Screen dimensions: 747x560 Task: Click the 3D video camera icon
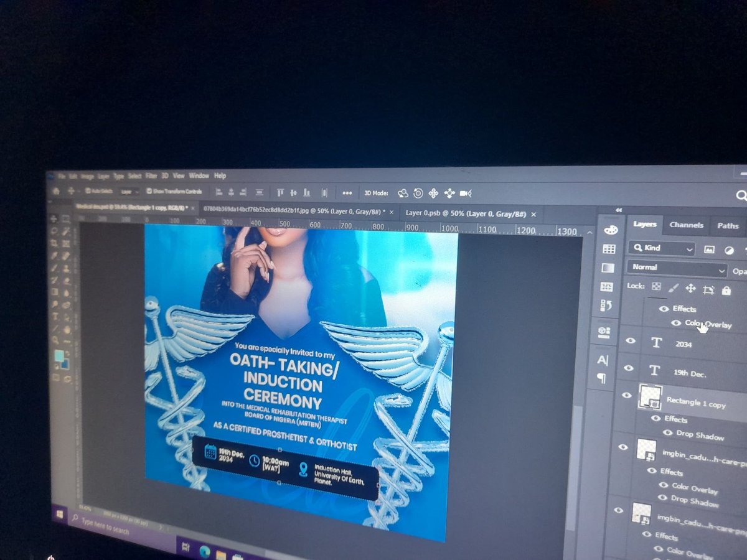466,194
